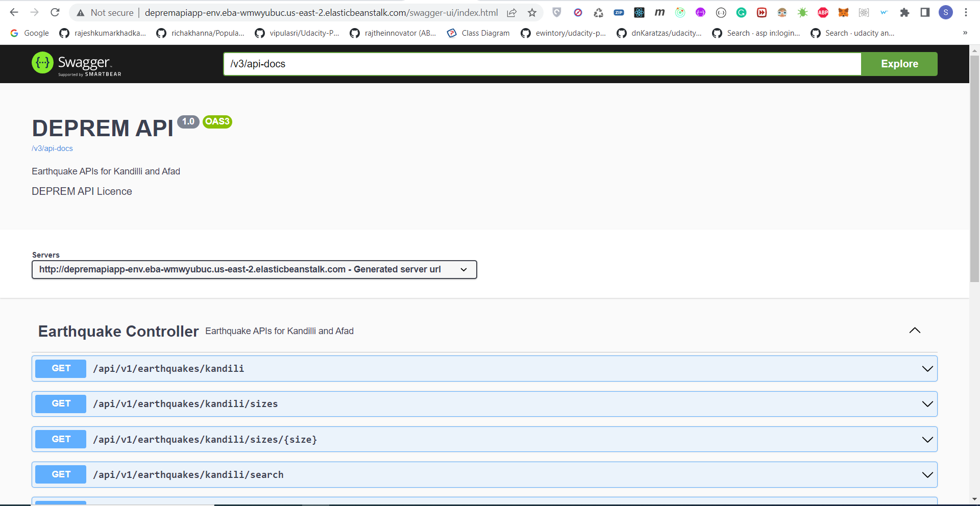This screenshot has height=506, width=980.
Task: Click the scrollbar down arrow
Action: coord(974,499)
